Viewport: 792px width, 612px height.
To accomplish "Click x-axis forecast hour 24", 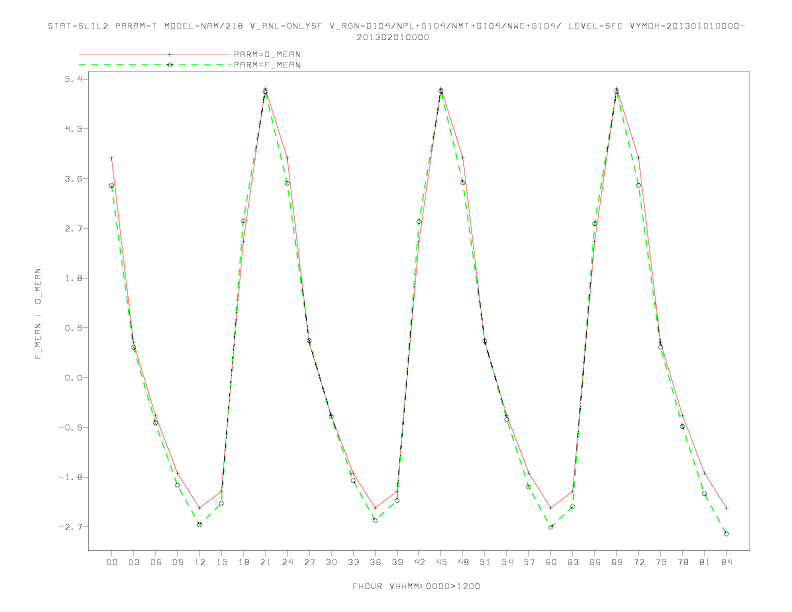I will (287, 562).
